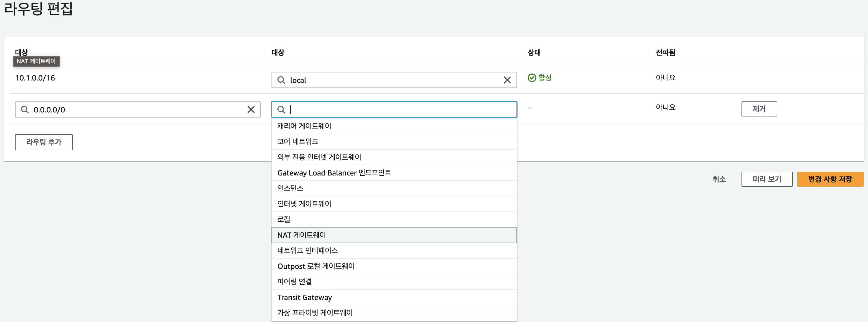Click the second 대상 column header
868x322 pixels.
pos(278,53)
